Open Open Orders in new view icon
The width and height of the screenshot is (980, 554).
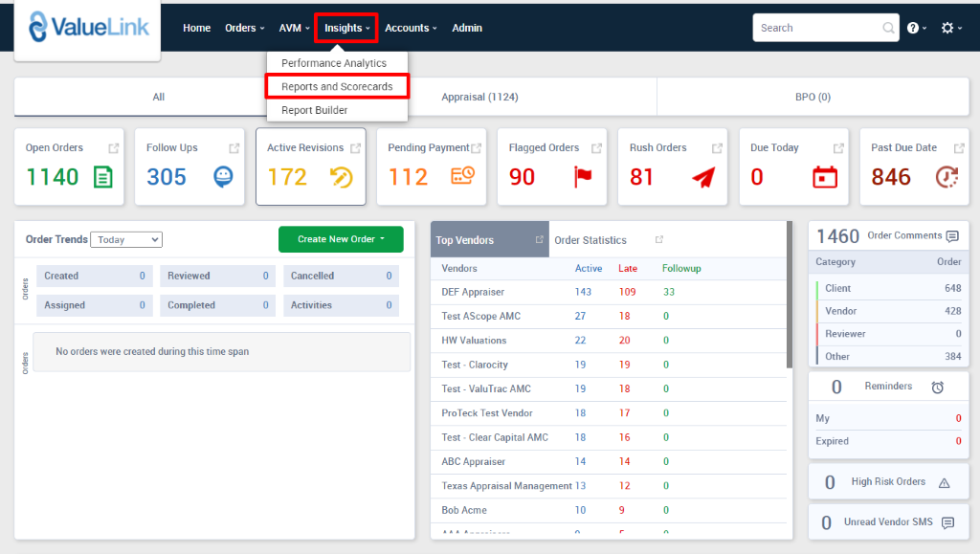coord(113,148)
